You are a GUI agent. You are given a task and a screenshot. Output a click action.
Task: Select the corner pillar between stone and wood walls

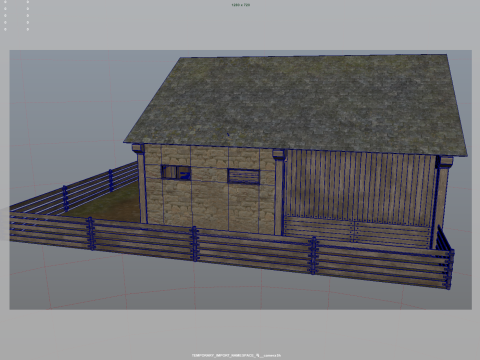279,192
